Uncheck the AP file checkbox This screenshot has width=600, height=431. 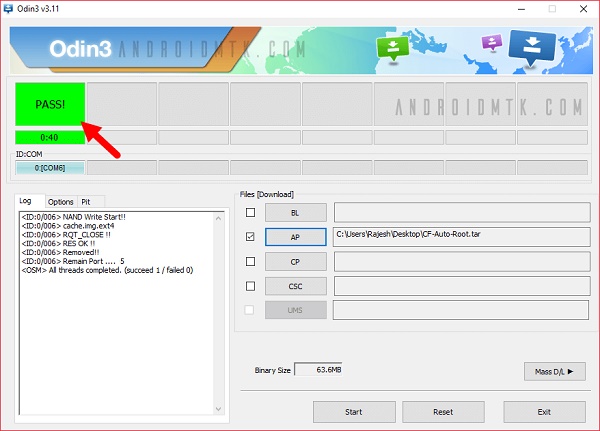pyautogui.click(x=250, y=237)
